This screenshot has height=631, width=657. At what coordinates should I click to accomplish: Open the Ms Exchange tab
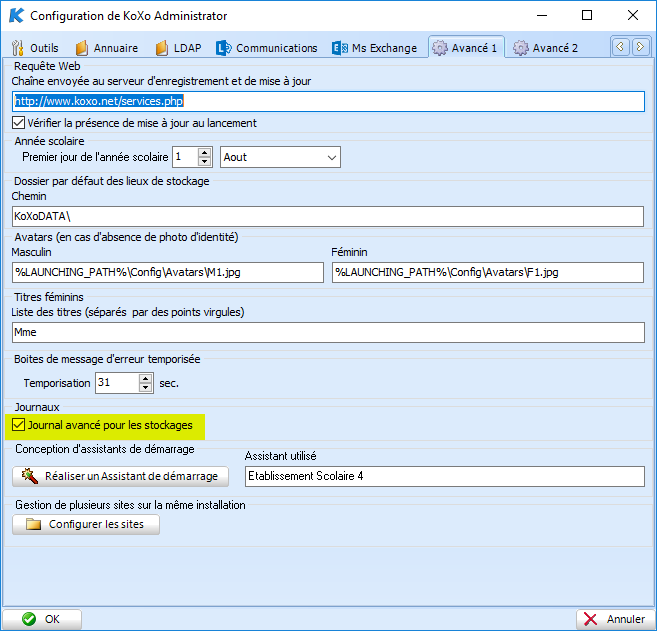pos(375,48)
